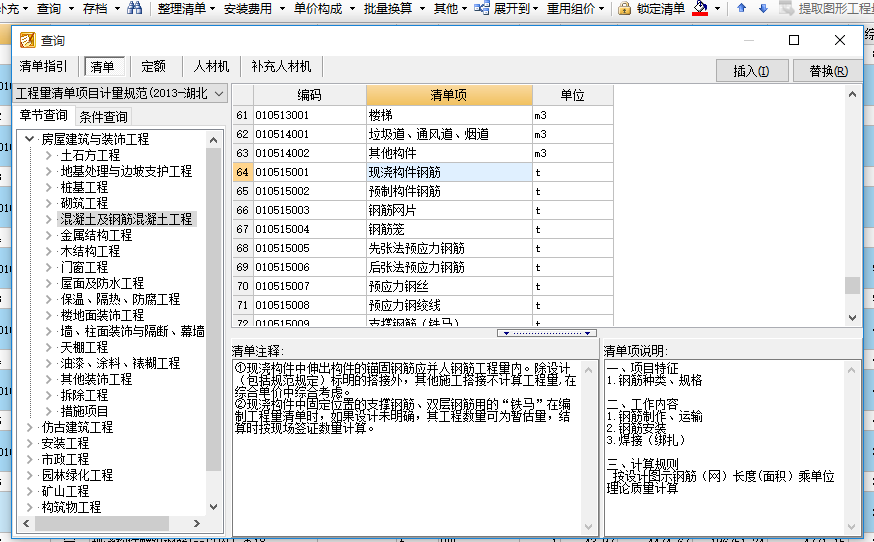Click the 替换 button
Viewport: 874px width, 542px height.
(x=828, y=71)
